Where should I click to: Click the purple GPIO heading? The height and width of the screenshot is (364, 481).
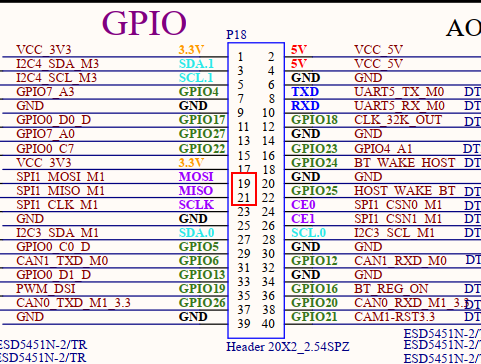pos(144,23)
